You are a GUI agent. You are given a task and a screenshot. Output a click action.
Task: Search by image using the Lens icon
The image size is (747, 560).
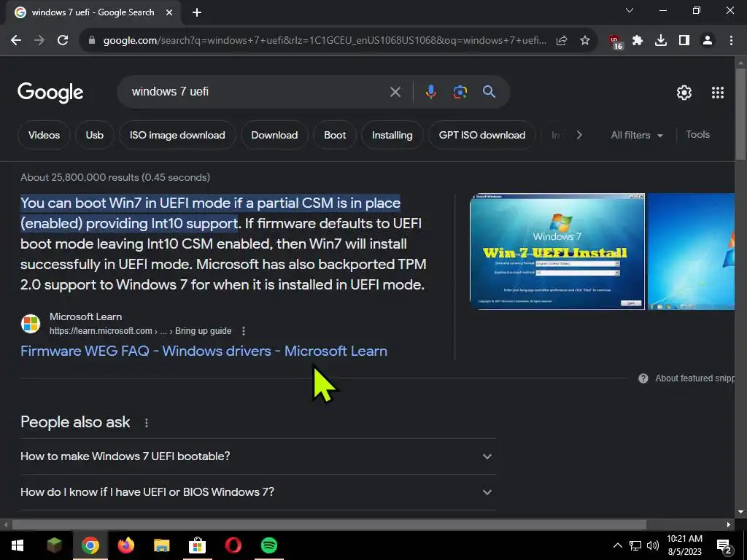[460, 91]
